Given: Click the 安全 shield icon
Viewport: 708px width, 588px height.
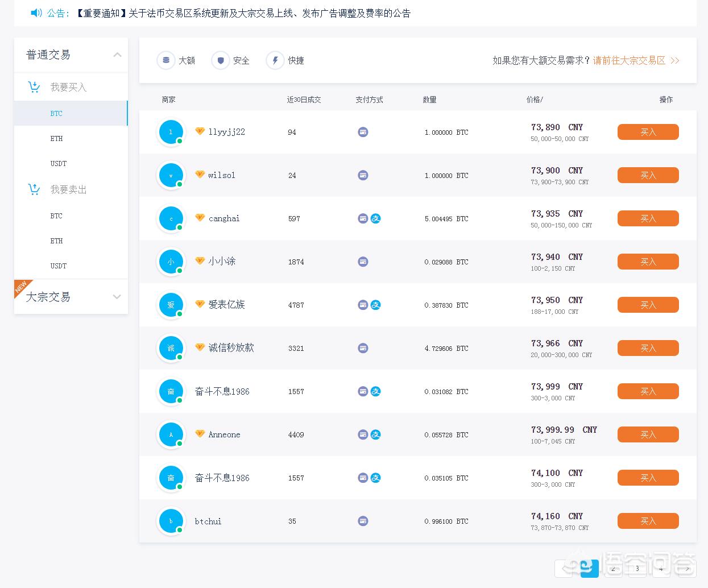Looking at the screenshot, I should [x=220, y=60].
